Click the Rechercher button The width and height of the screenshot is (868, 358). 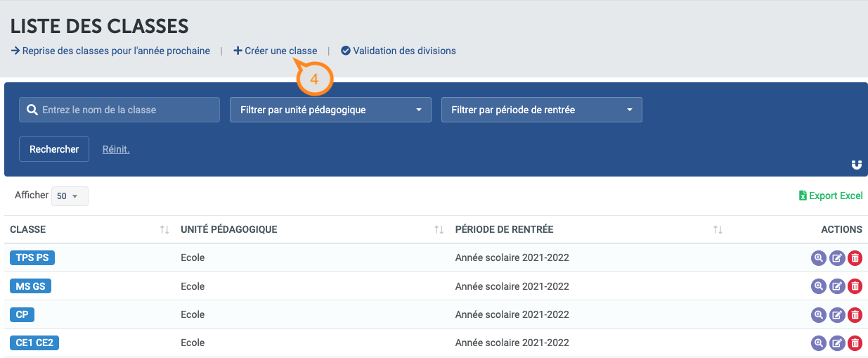pos(54,149)
